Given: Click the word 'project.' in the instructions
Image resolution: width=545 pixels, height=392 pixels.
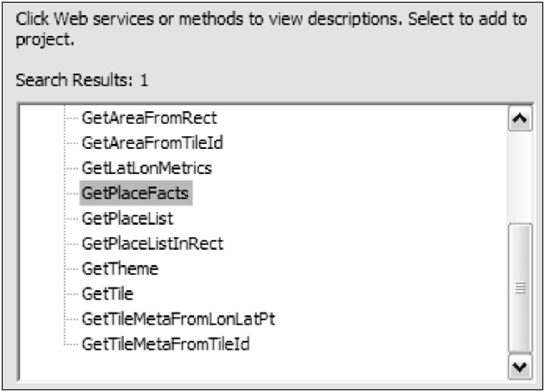Looking at the screenshot, I should pyautogui.click(x=45, y=41).
